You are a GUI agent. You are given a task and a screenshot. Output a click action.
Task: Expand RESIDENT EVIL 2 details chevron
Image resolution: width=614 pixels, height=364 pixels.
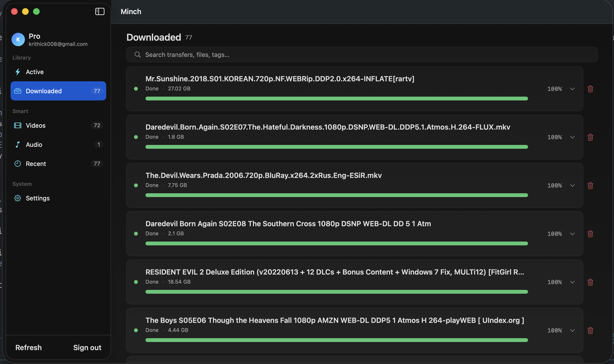click(x=572, y=282)
